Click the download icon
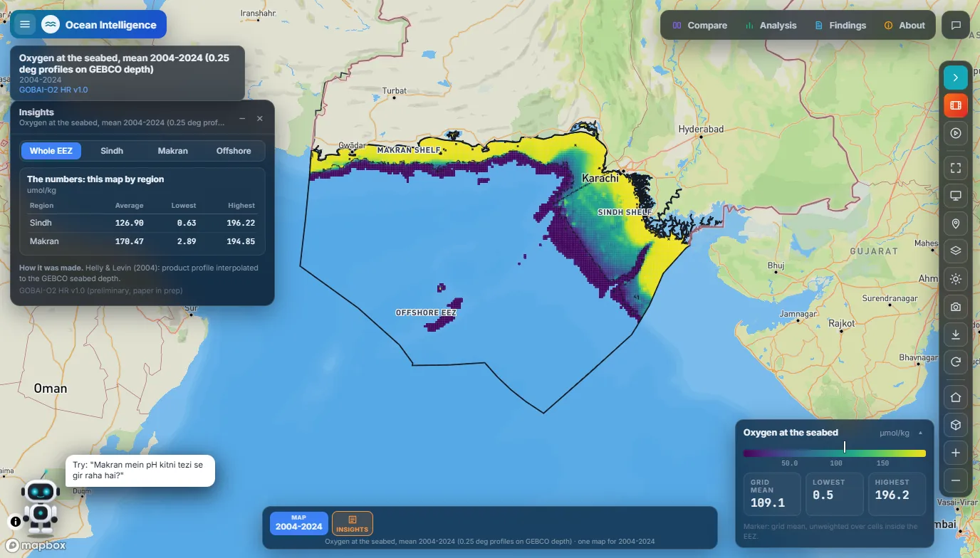This screenshot has width=980, height=558. point(956,335)
